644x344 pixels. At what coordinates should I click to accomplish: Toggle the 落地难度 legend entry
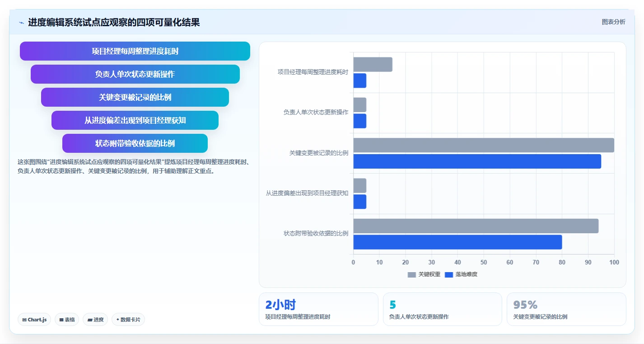(x=461, y=274)
